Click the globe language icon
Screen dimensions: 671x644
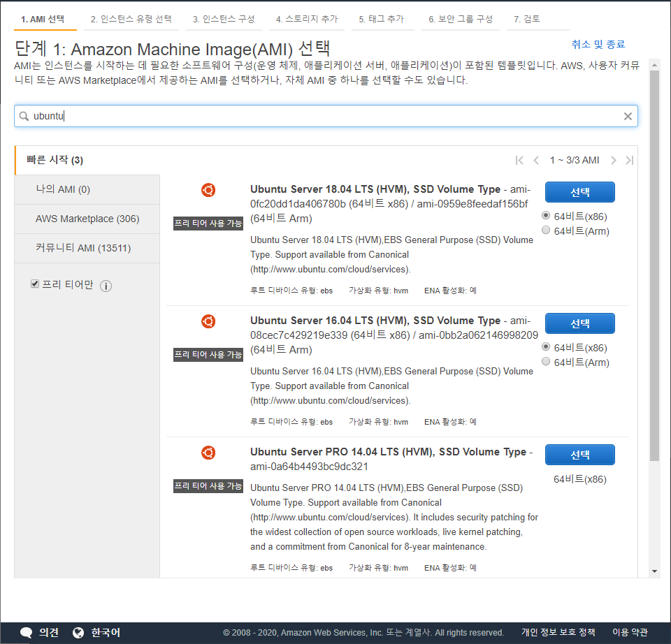(78, 632)
